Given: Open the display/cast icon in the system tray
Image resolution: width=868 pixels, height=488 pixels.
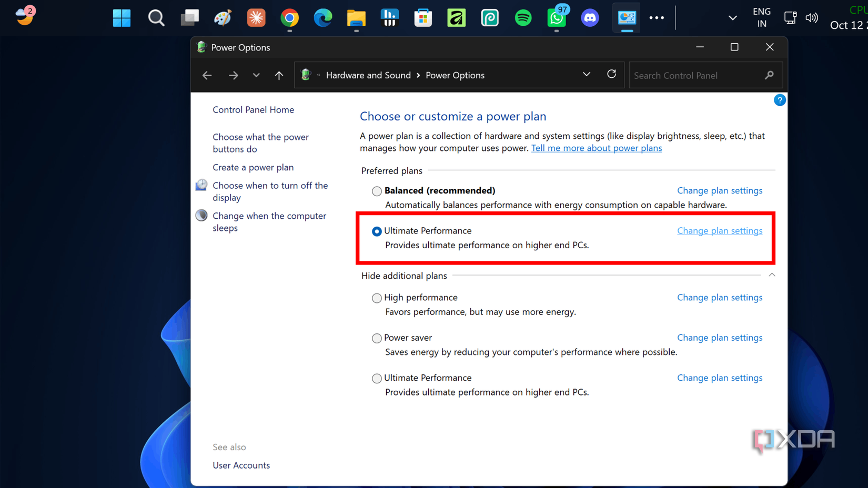Looking at the screenshot, I should point(790,18).
